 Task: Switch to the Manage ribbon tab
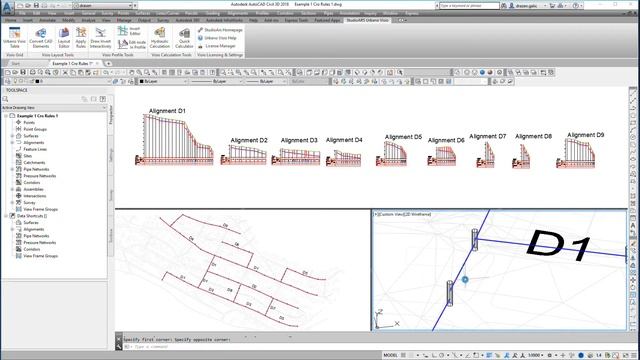click(x=124, y=20)
